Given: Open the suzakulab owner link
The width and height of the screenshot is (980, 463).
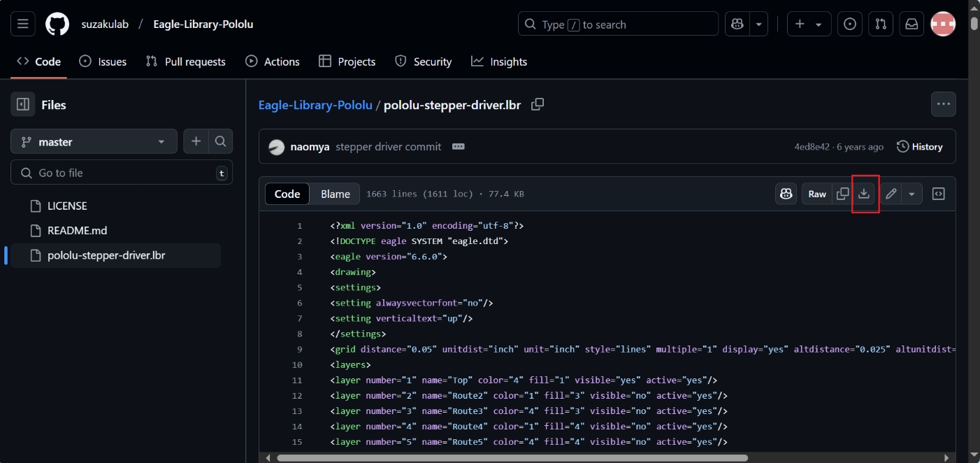Looking at the screenshot, I should pos(105,24).
